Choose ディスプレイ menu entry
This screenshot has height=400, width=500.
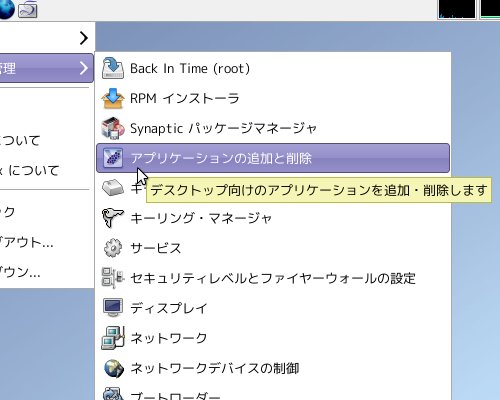(x=273, y=308)
